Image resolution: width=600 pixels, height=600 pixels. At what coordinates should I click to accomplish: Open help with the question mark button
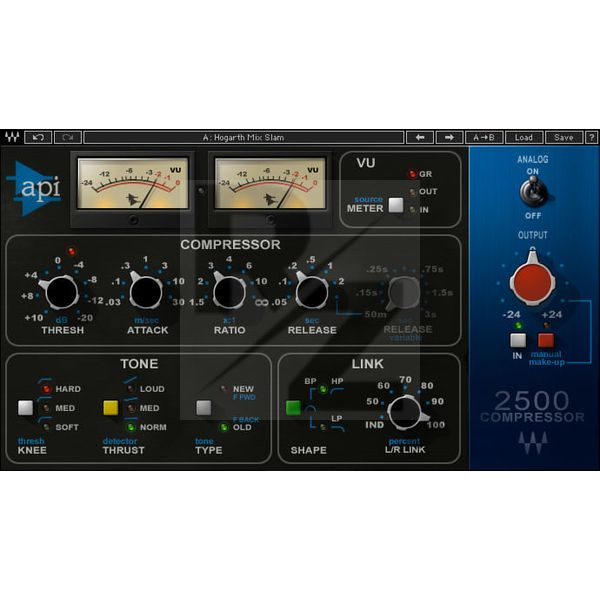tap(591, 137)
